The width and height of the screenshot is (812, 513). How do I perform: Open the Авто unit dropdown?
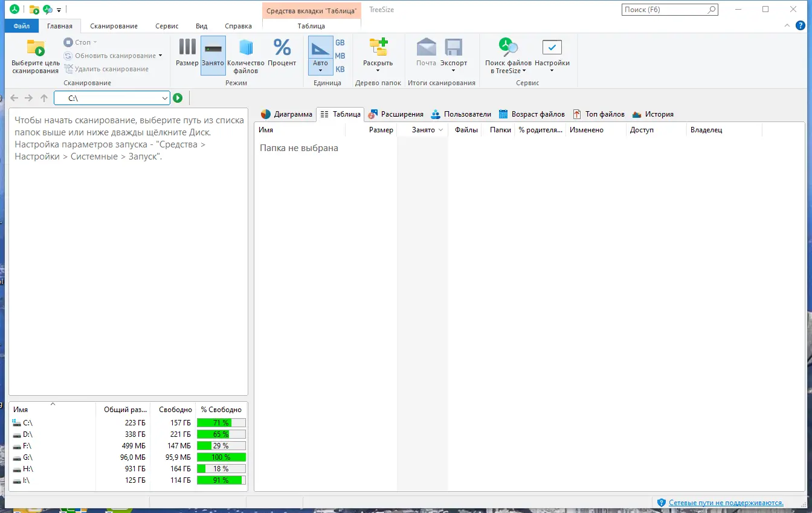(320, 68)
